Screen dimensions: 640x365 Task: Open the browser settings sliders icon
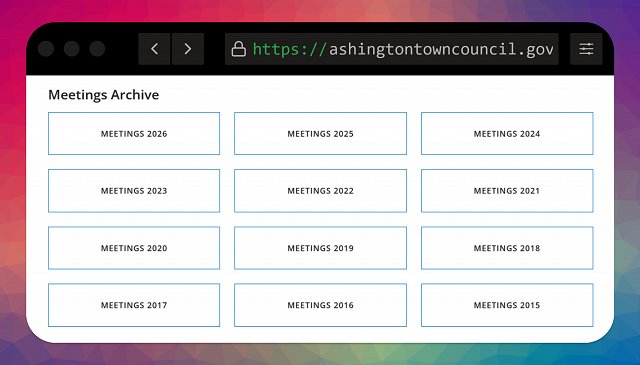(x=586, y=49)
